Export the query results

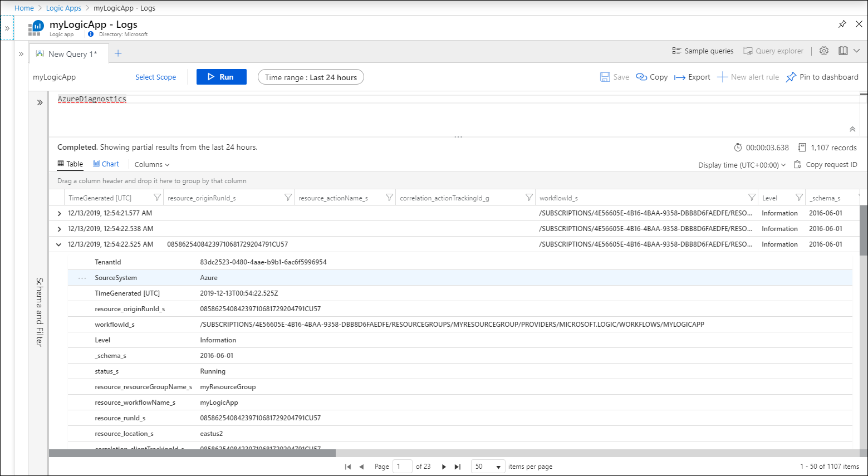click(692, 77)
